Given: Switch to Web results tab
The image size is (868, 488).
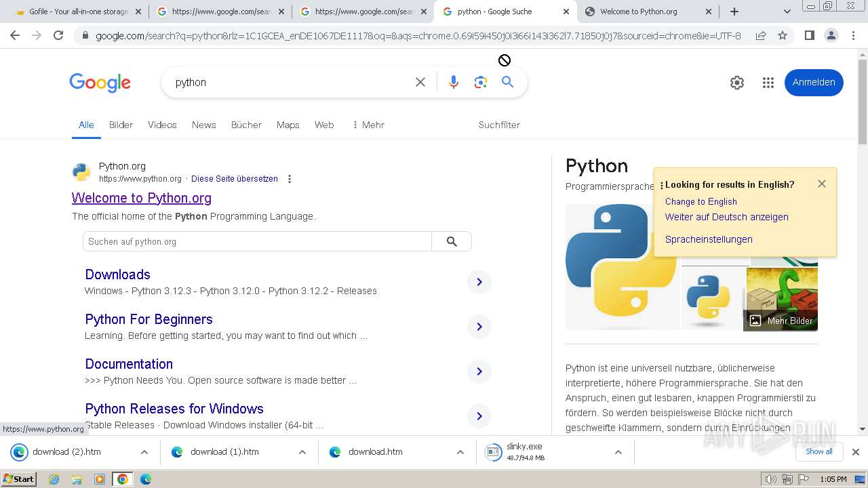Looking at the screenshot, I should tap(324, 125).
